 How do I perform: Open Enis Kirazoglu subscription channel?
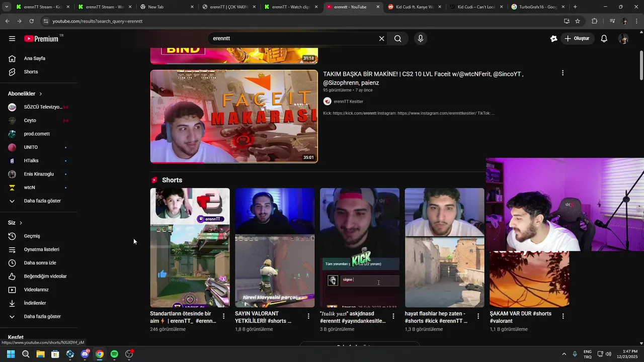pos(38,174)
